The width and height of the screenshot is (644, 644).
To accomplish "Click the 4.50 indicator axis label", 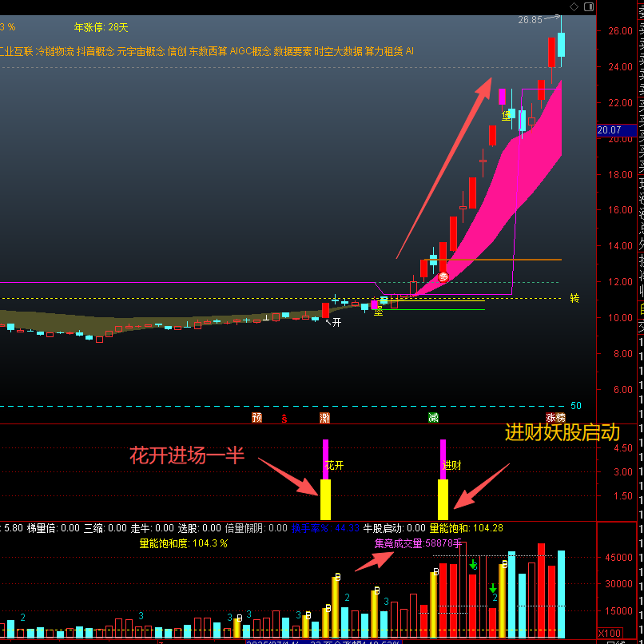I will click(623, 448).
